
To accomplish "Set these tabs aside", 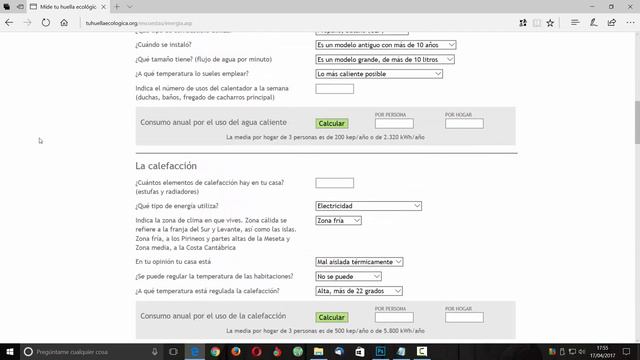I will pyautogui.click(x=20, y=7).
